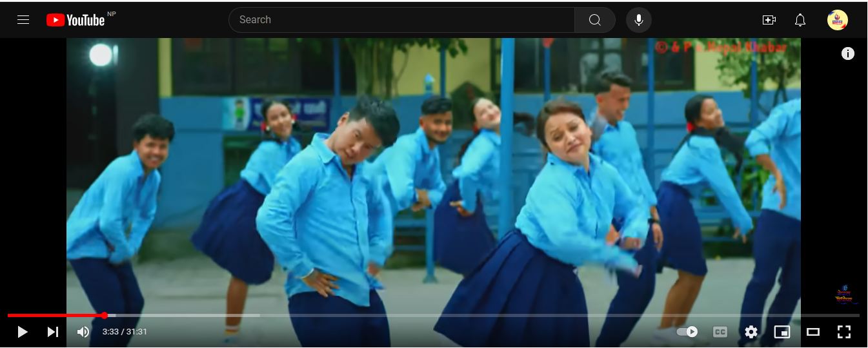This screenshot has width=868, height=348.
Task: Click inside the Search input box
Action: (401, 20)
